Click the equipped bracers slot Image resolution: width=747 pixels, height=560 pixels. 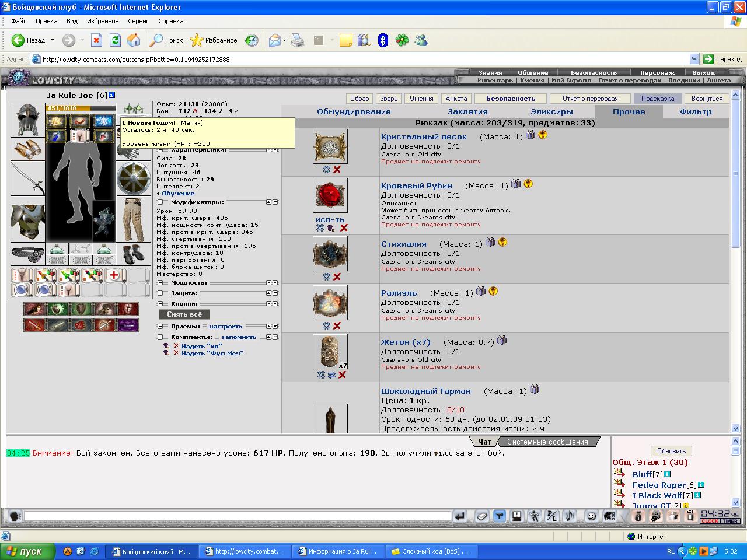point(27,149)
